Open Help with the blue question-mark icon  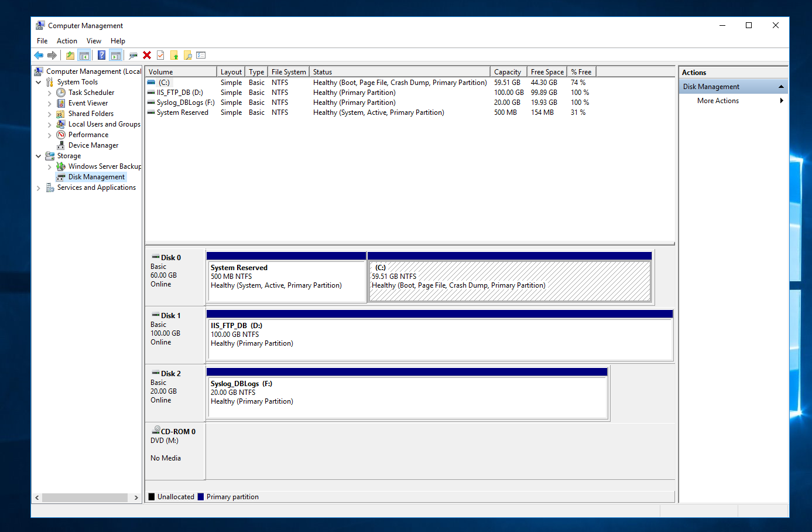click(x=101, y=55)
